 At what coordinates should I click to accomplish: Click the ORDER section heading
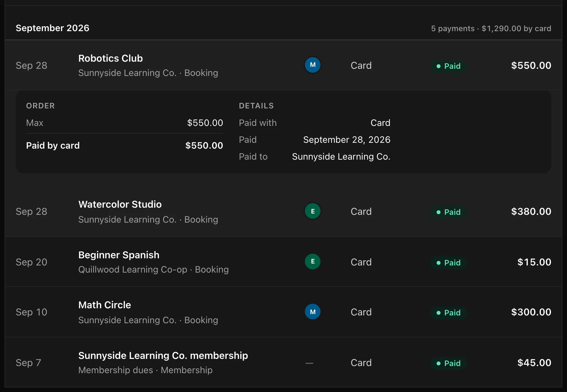[41, 106]
